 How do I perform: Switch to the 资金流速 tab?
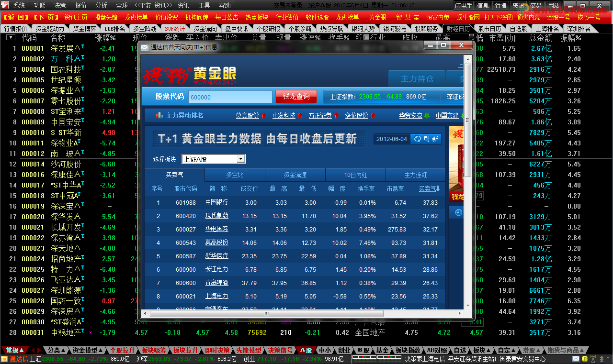pyautogui.click(x=295, y=175)
